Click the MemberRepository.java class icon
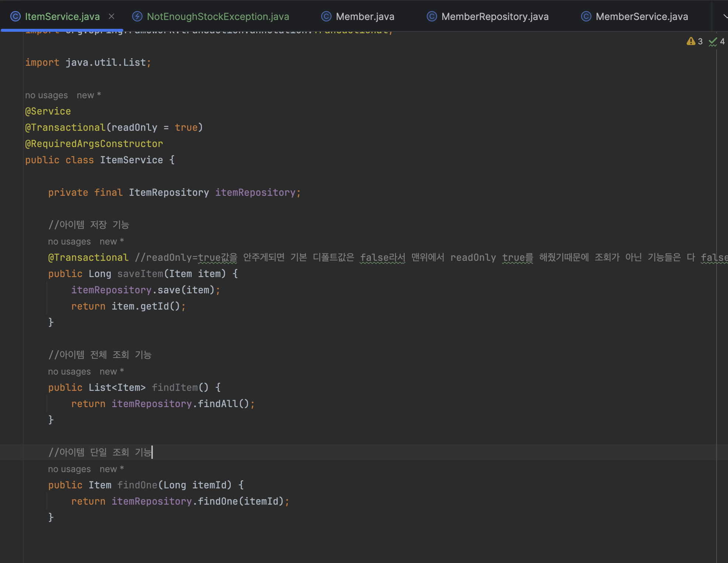728x563 pixels. [x=432, y=16]
